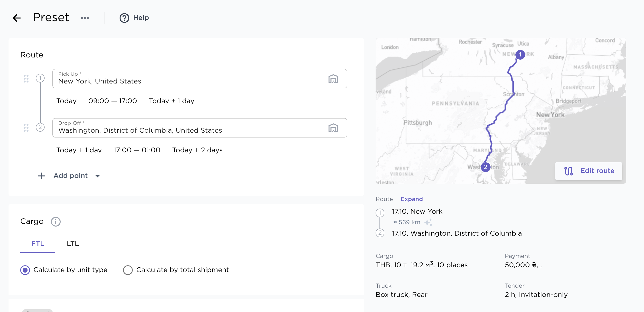This screenshot has height=312, width=644.
Task: Click truck value 'Box truck, Rear'
Action: (401, 295)
